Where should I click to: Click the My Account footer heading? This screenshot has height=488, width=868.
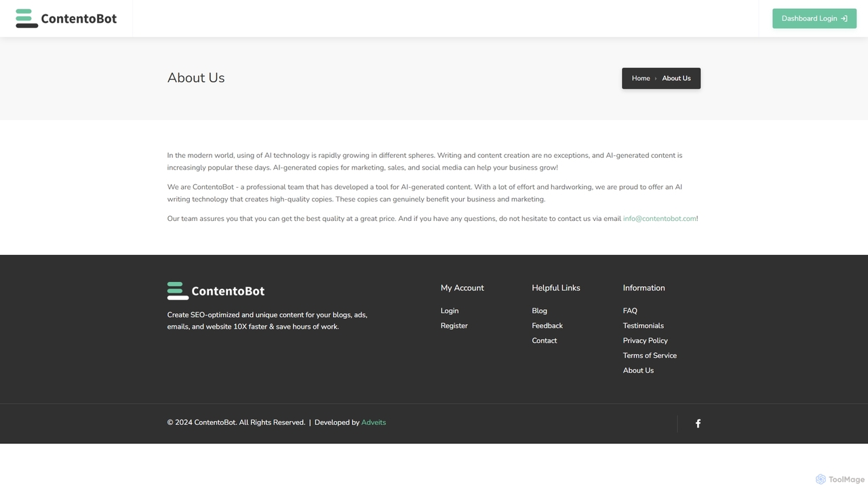(x=462, y=288)
